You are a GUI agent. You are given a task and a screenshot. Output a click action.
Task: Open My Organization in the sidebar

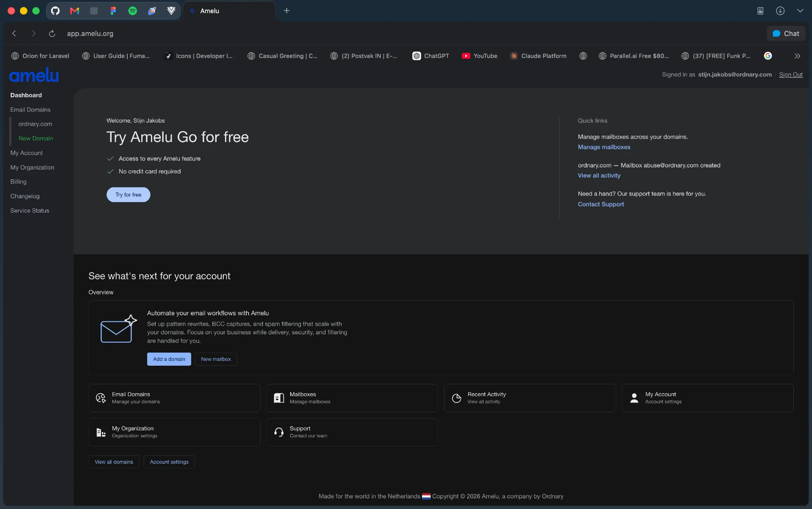pyautogui.click(x=32, y=167)
